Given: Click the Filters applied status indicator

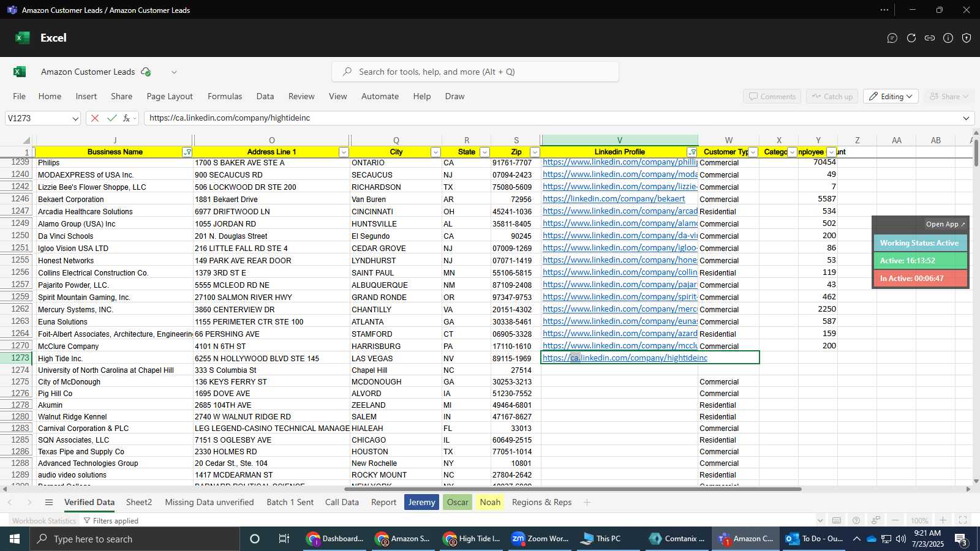Looking at the screenshot, I should tap(111, 521).
